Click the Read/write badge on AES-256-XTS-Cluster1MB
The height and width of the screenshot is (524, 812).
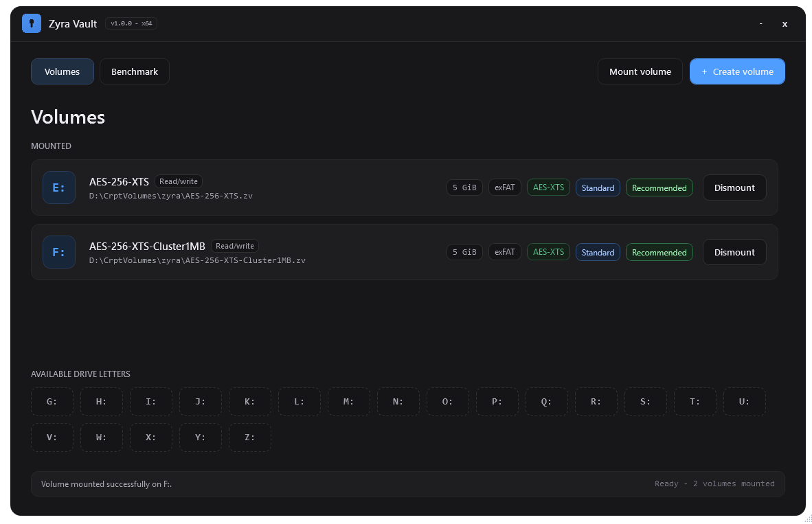pyautogui.click(x=234, y=246)
